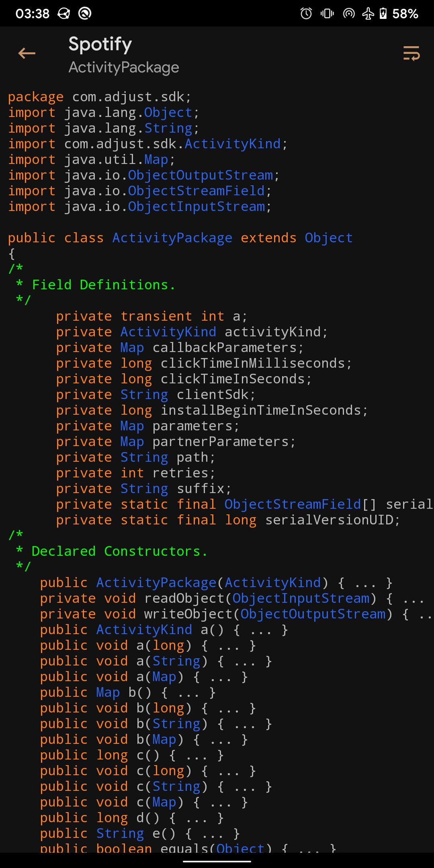434x868 pixels.
Task: Tap the clickTimeInSeconds field line
Action: tap(184, 379)
